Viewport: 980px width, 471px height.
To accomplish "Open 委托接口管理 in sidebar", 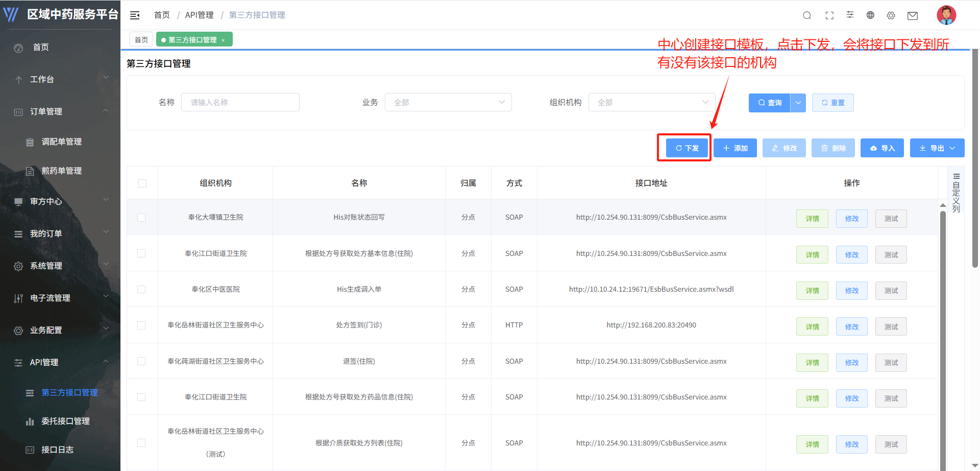I will pyautogui.click(x=65, y=421).
